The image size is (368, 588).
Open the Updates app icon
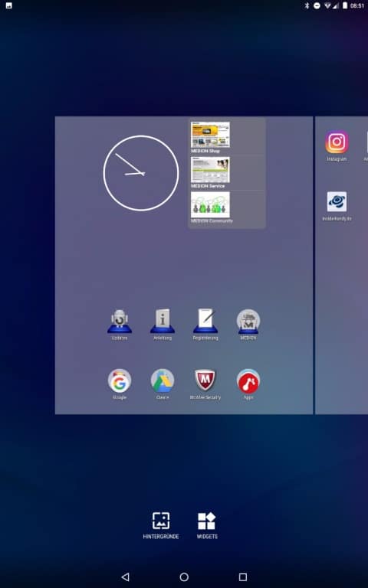pyautogui.click(x=120, y=322)
